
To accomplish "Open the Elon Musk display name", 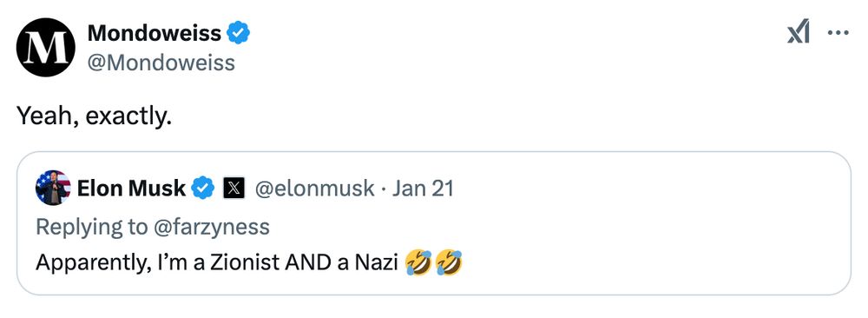I will [132, 189].
